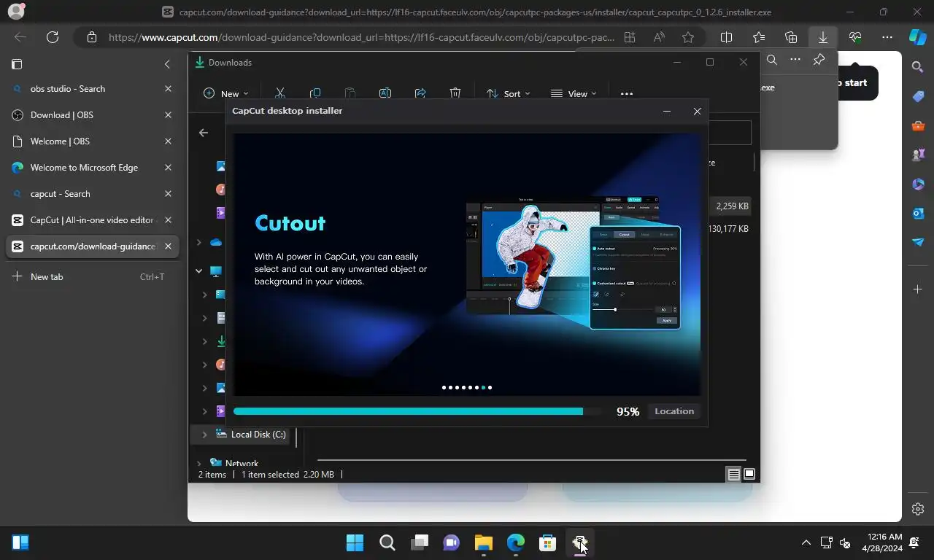Open See more options in Explorer toolbar
Image resolution: width=934 pixels, height=560 pixels.
(626, 93)
